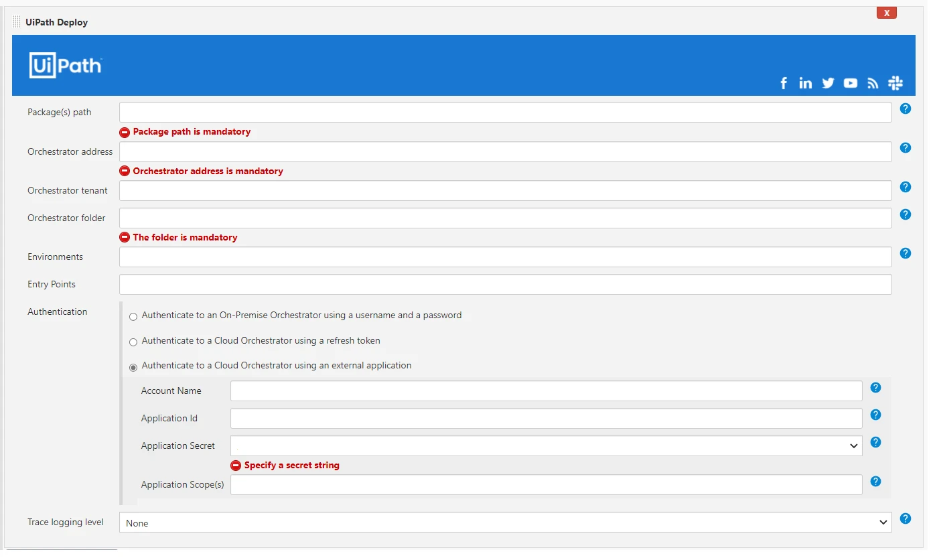Click the 'Orchestrator address is mandatory' error

(208, 171)
